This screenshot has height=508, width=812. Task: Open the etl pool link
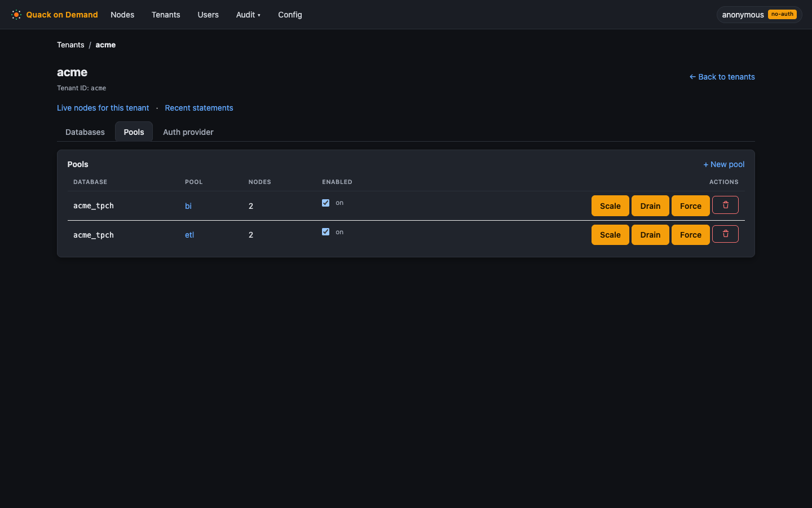(189, 235)
